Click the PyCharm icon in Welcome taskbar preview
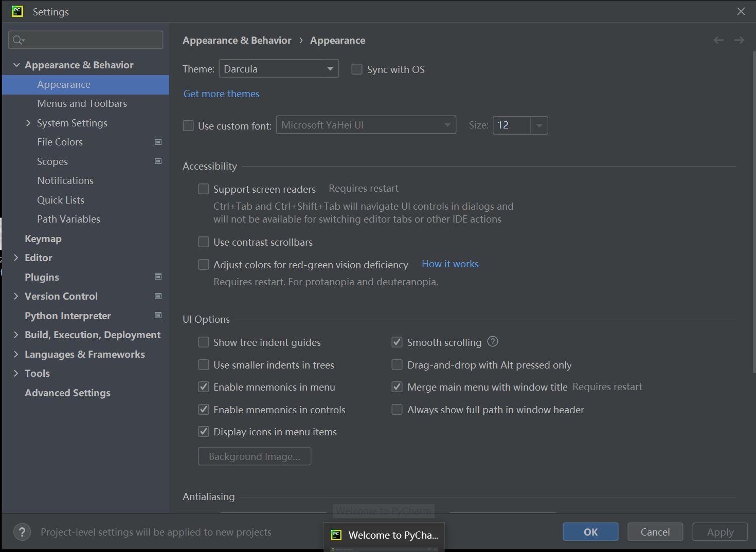 coord(336,535)
